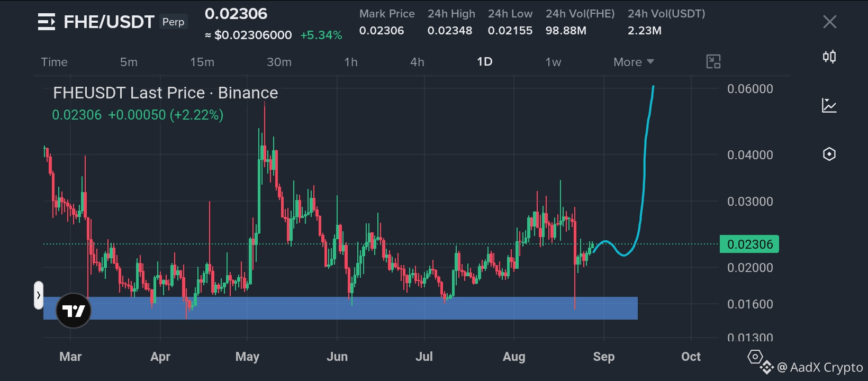Switch to the 1h timeframe

(x=351, y=62)
